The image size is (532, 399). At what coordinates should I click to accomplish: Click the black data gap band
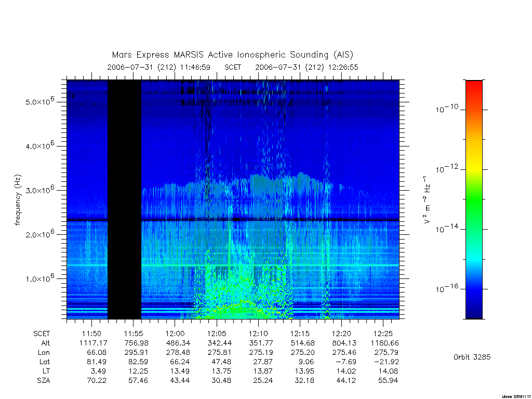click(x=124, y=199)
